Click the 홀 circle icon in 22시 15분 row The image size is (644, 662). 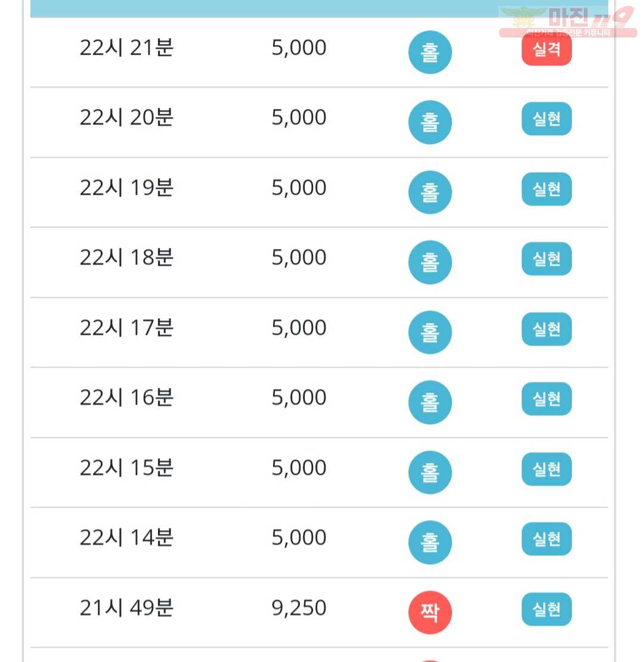tap(430, 473)
